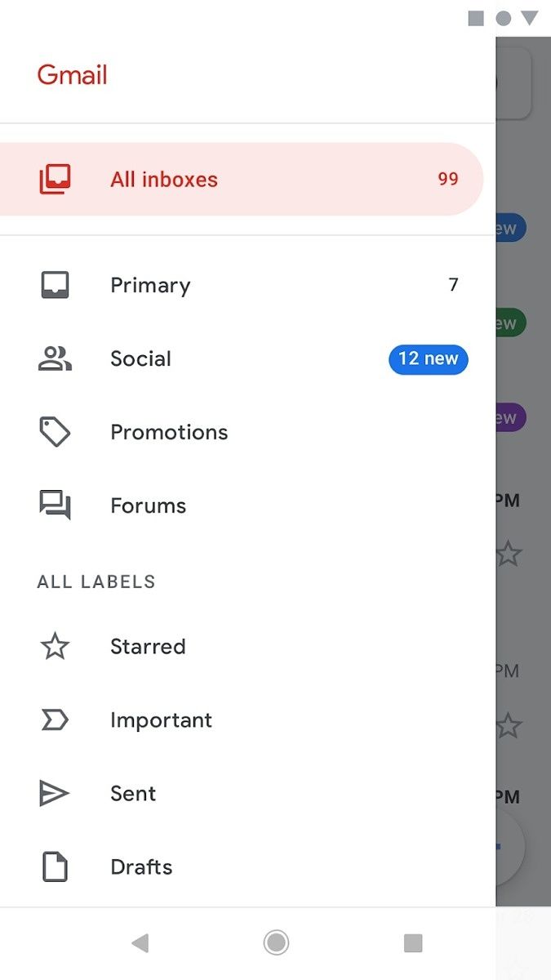The width and height of the screenshot is (551, 980).
Task: Tap the unread count 99 badge
Action: [447, 178]
